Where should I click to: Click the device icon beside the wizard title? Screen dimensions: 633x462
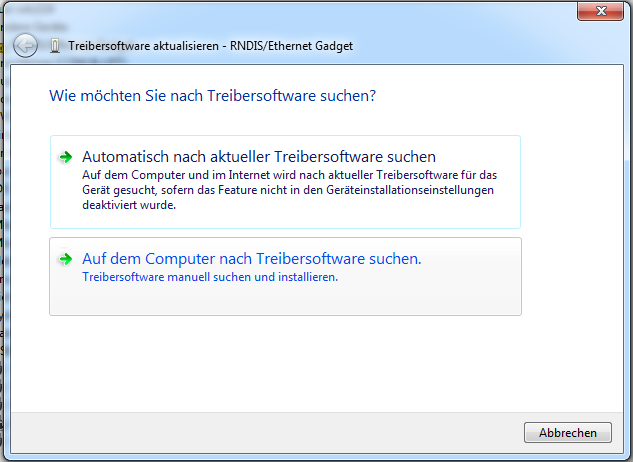pos(53,46)
